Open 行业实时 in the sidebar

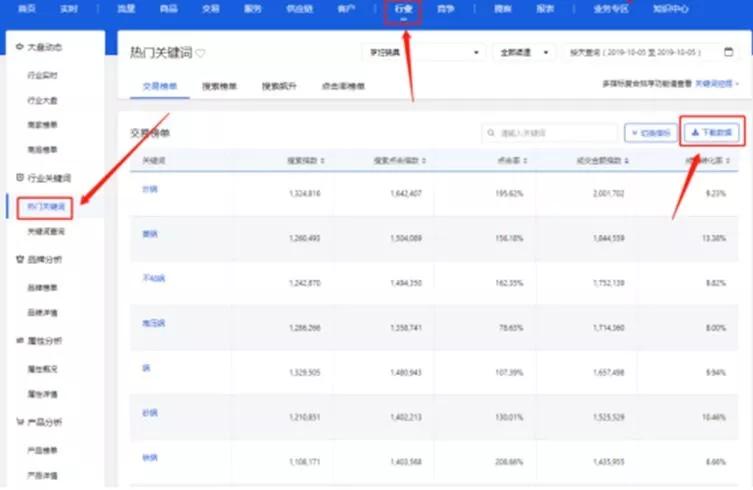[42, 75]
